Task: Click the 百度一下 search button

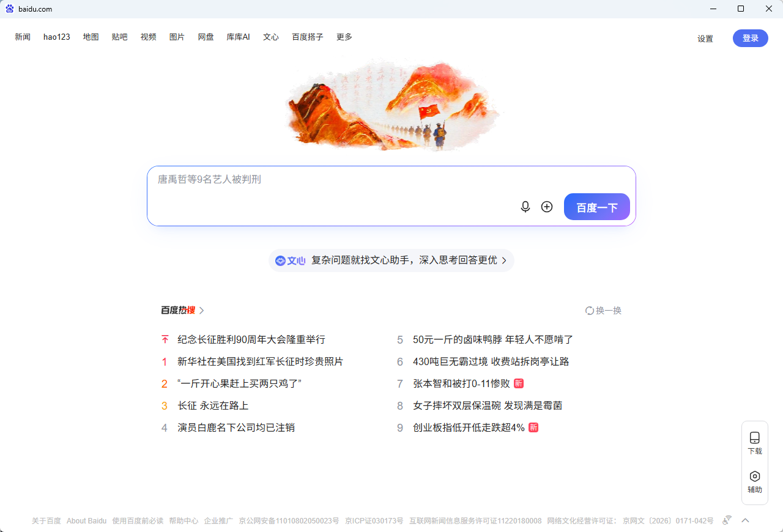Action: coord(597,207)
